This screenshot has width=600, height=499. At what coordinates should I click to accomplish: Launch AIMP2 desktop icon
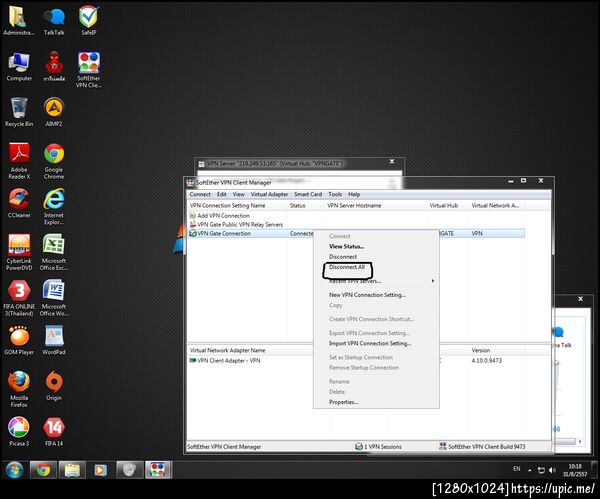pyautogui.click(x=54, y=112)
